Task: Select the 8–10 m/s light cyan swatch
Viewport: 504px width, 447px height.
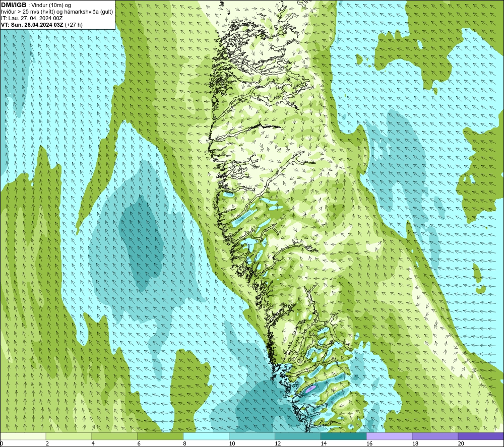Action: (x=206, y=436)
